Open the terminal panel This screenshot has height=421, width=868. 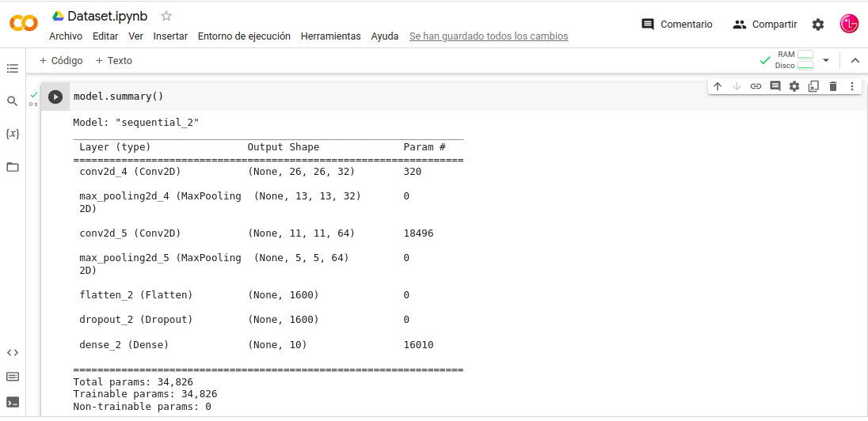pyautogui.click(x=13, y=401)
